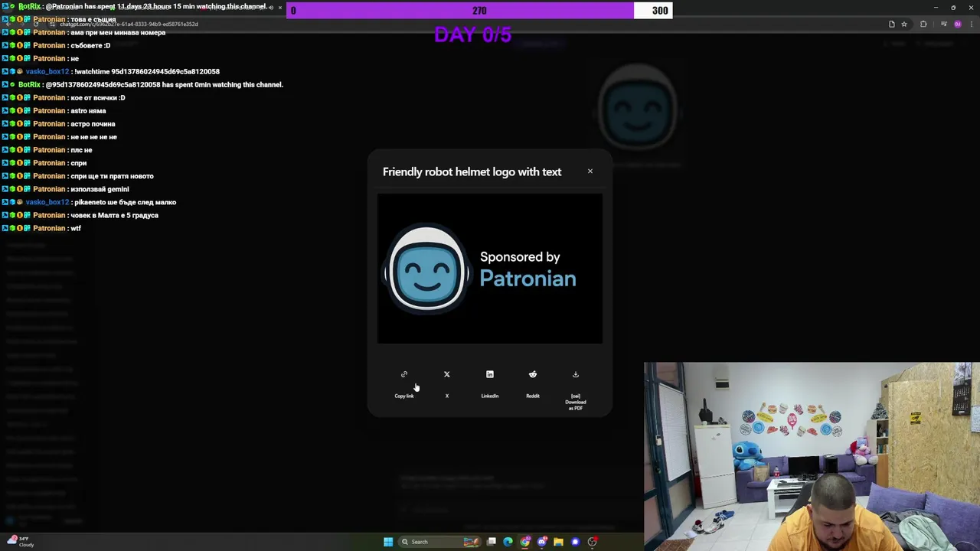The width and height of the screenshot is (980, 551).
Task: Open Task View on the taskbar
Action: (x=492, y=542)
